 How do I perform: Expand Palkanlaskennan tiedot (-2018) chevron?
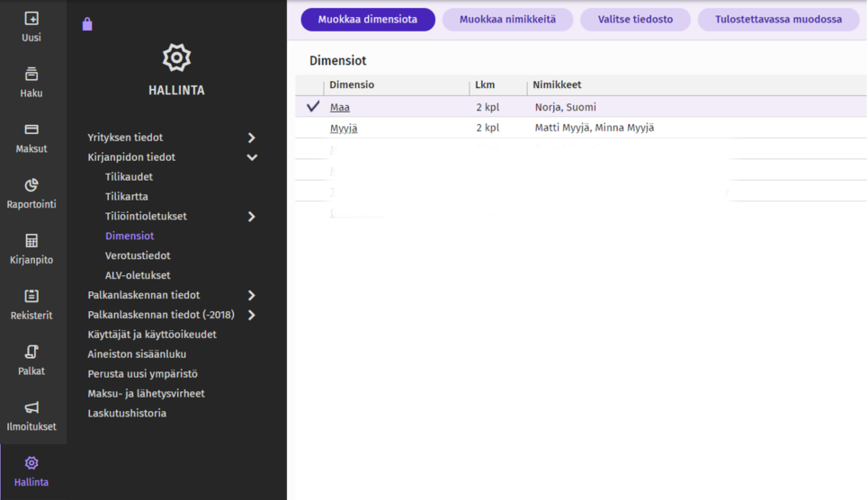tap(251, 315)
